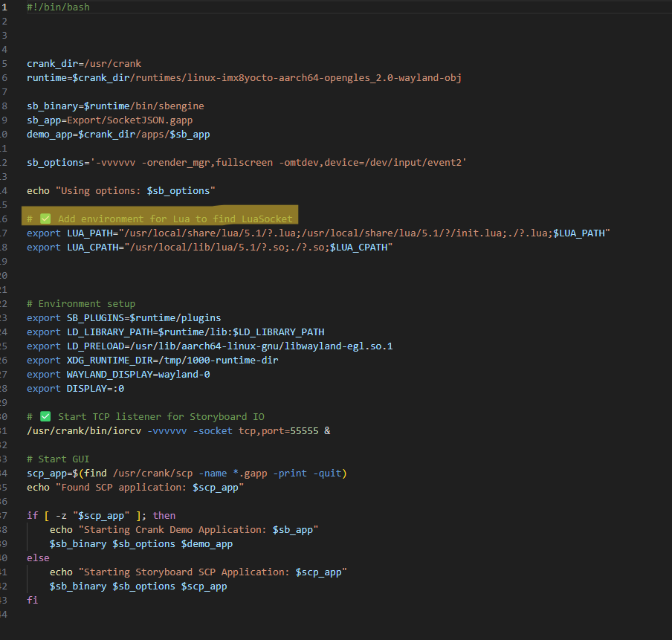Click the export WAYLAND_DISPLAY=wayland-0 line
Screen dimensions: 672x640
pyautogui.click(x=118, y=375)
